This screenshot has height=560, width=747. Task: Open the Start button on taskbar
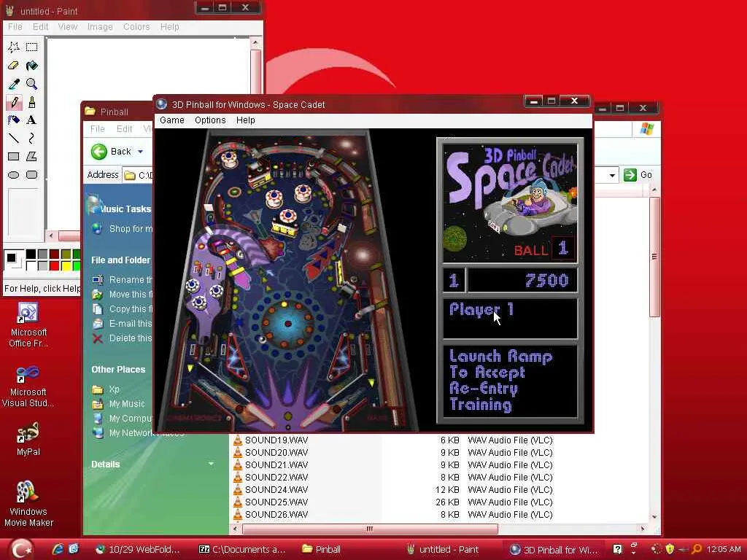20,549
